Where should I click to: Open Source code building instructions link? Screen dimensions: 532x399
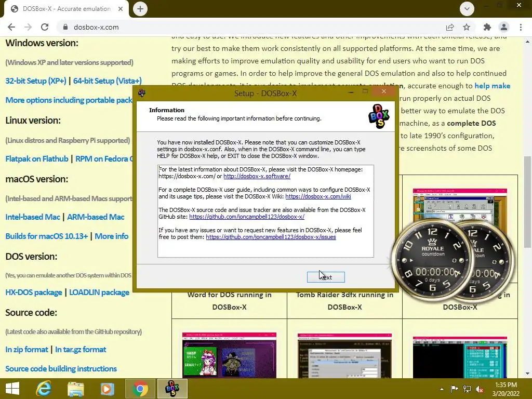click(61, 368)
